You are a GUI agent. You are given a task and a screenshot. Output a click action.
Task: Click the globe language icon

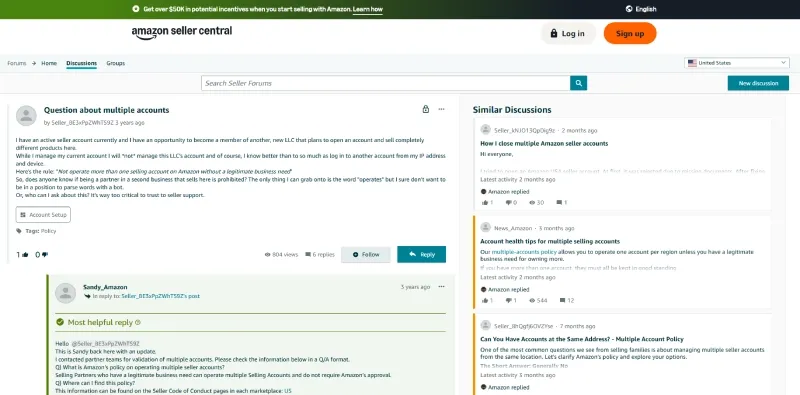[x=629, y=9]
